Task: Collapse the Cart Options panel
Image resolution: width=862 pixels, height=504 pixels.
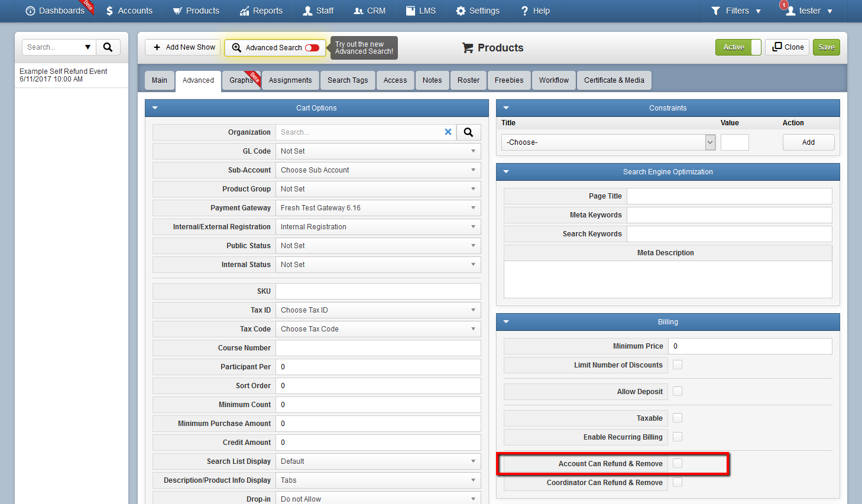Action: (x=155, y=108)
